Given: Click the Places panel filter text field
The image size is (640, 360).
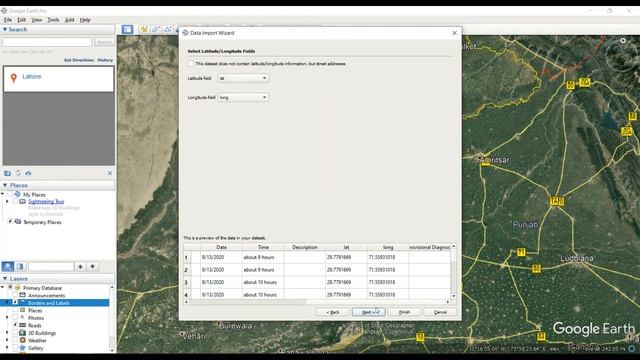Looking at the screenshot, I should [51, 267].
